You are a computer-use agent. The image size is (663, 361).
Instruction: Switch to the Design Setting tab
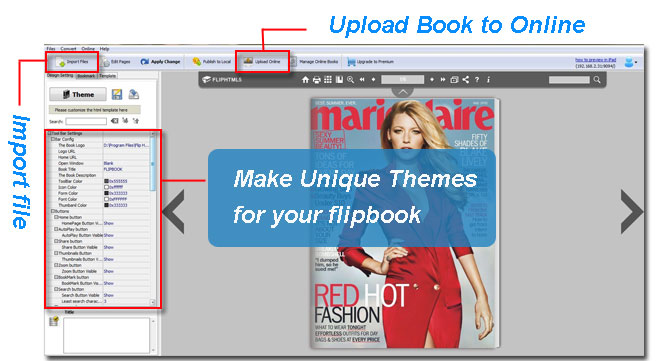click(x=60, y=76)
